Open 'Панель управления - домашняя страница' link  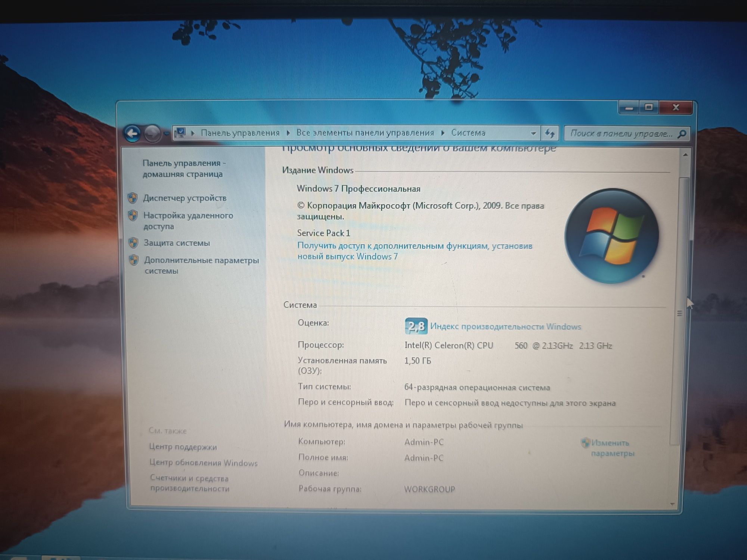tap(184, 168)
